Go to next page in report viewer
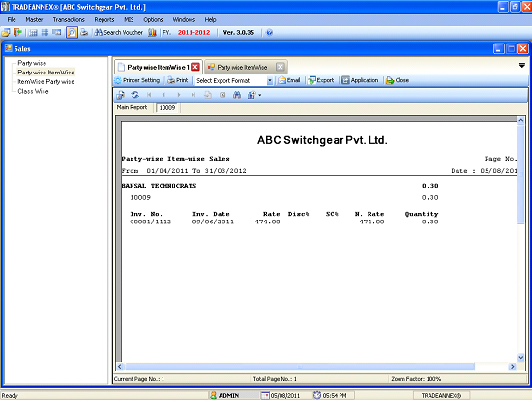Viewport: 532px width, 415px height. tap(179, 95)
